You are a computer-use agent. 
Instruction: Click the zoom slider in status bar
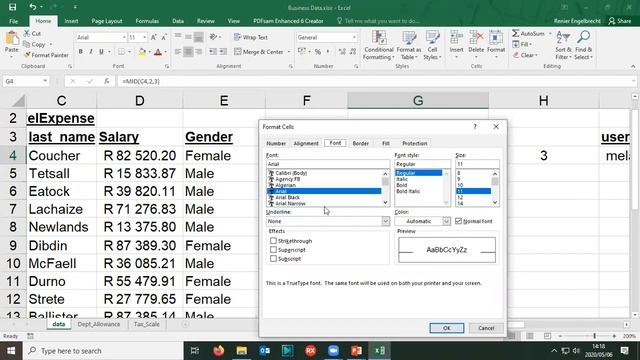click(x=594, y=336)
